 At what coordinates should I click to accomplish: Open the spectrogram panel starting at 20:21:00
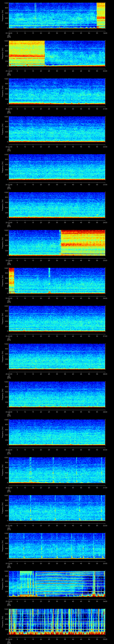57,129
